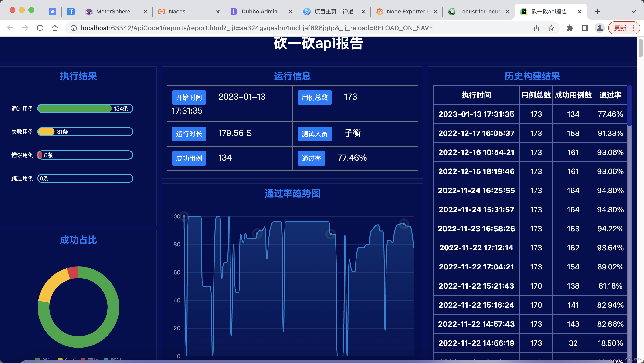This screenshot has width=644, height=363.
Task: Click the 成功用例 label
Action: click(189, 158)
